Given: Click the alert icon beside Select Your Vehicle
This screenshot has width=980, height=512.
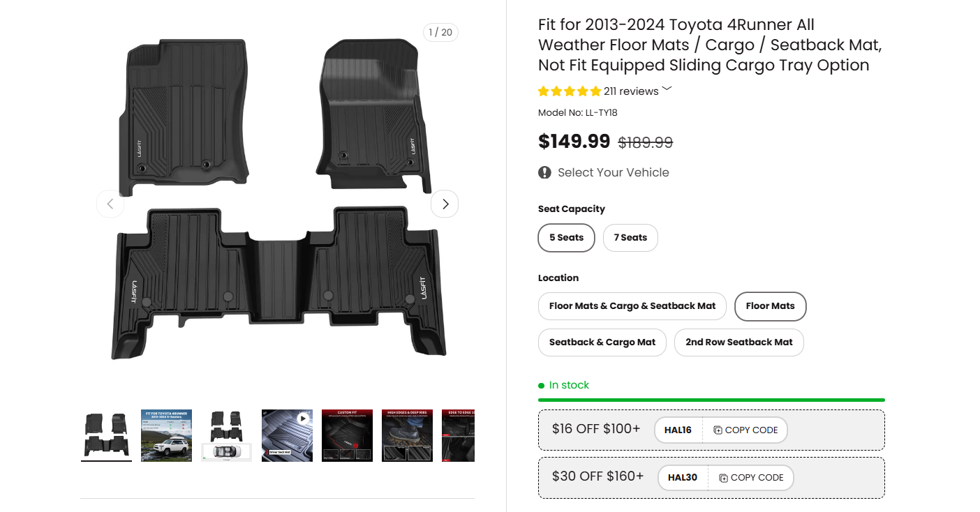Looking at the screenshot, I should [x=544, y=172].
